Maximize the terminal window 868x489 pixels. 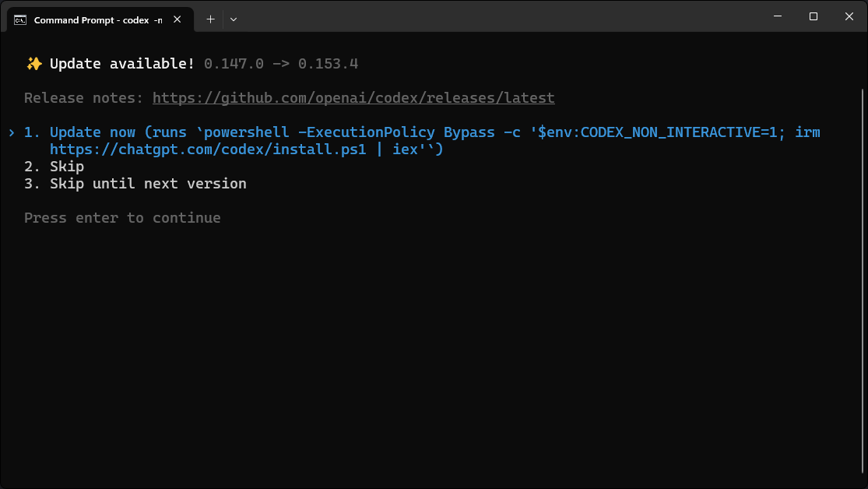click(x=814, y=16)
